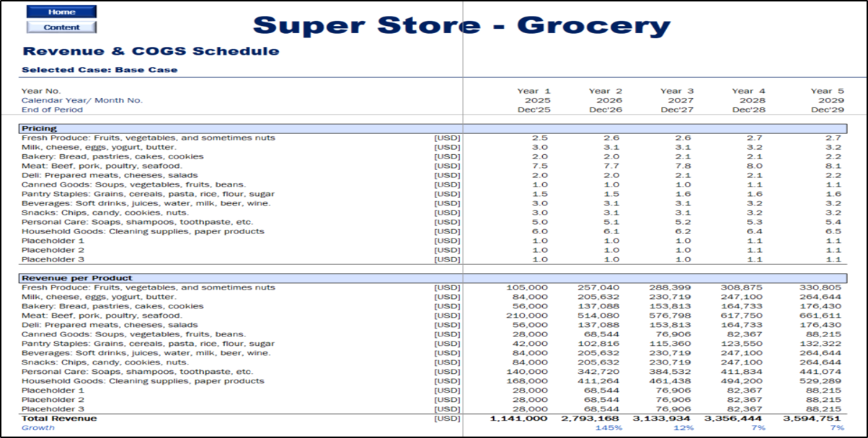Click Bakery Year 1 revenue 56,000

(530, 306)
